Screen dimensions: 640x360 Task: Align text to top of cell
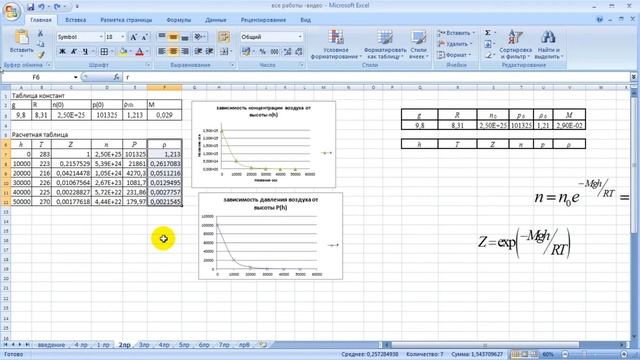tap(162, 37)
